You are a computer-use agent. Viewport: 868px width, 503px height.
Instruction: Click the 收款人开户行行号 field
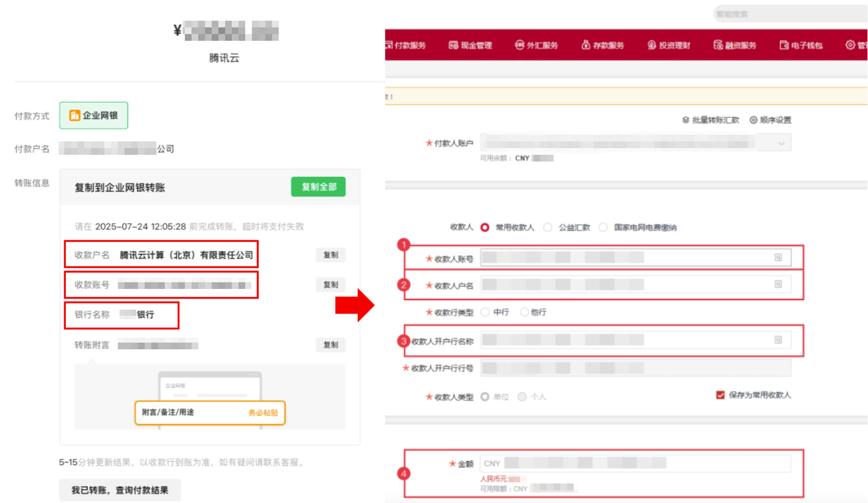(x=636, y=368)
